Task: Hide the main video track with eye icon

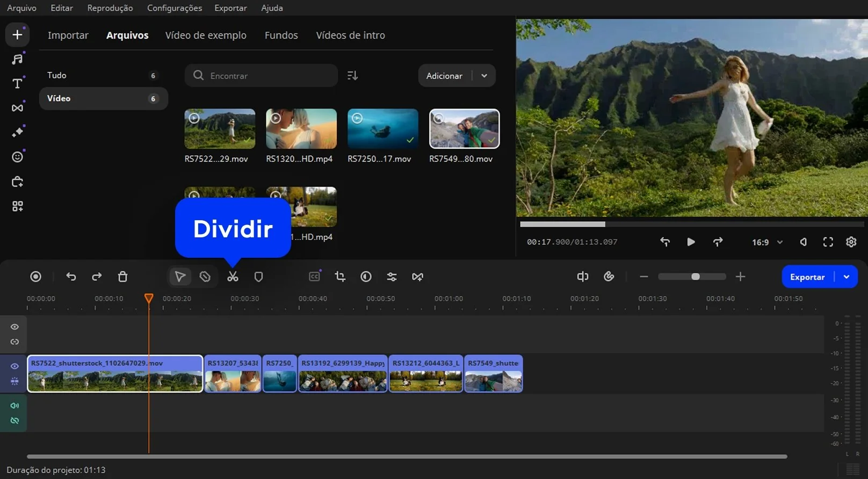Action: point(15,366)
